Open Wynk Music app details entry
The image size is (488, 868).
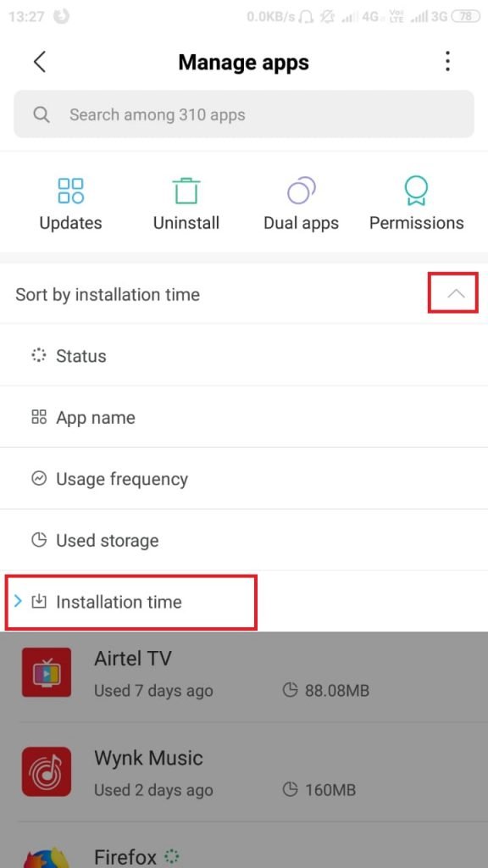point(244,771)
